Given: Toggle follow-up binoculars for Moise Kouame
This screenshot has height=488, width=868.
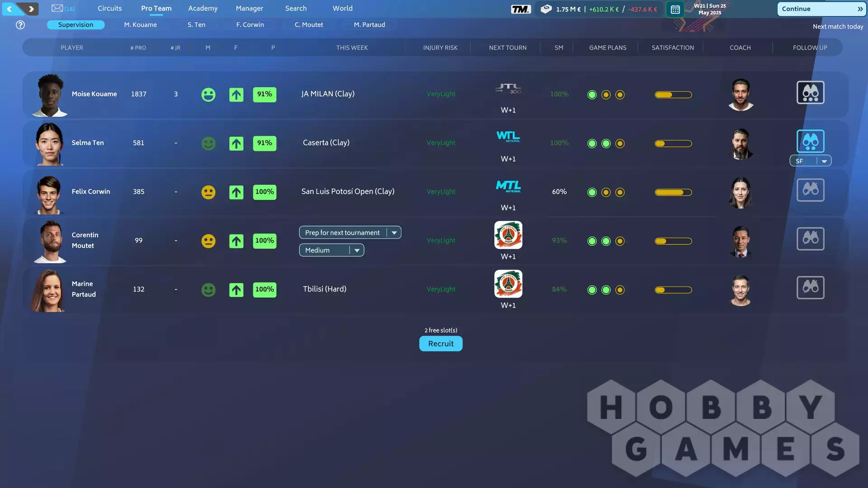Looking at the screenshot, I should [810, 93].
